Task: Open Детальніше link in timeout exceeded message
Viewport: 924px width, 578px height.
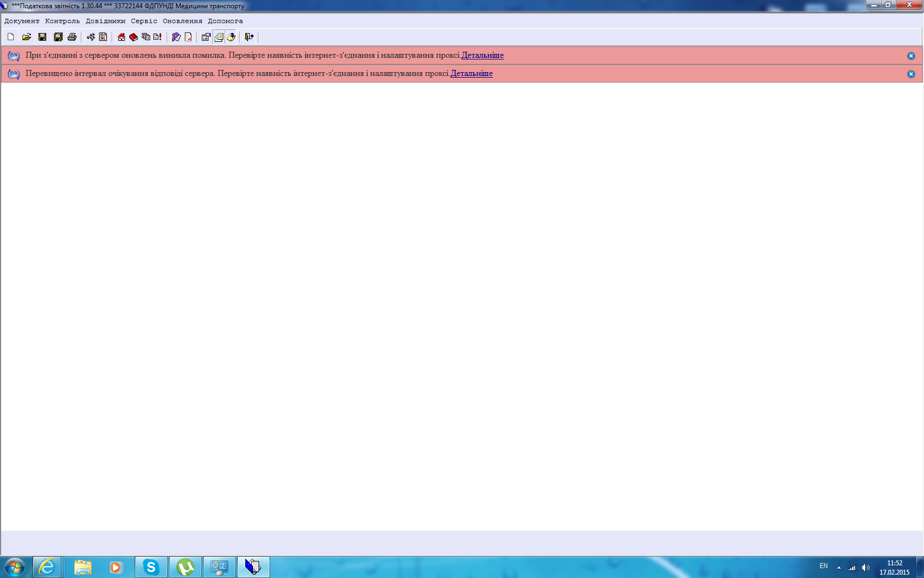Action: 471,73
